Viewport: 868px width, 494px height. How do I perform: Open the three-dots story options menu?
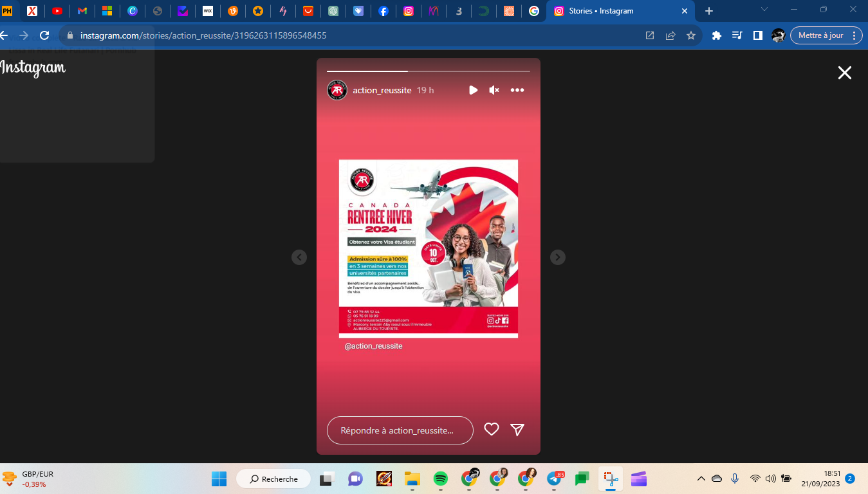(x=517, y=90)
